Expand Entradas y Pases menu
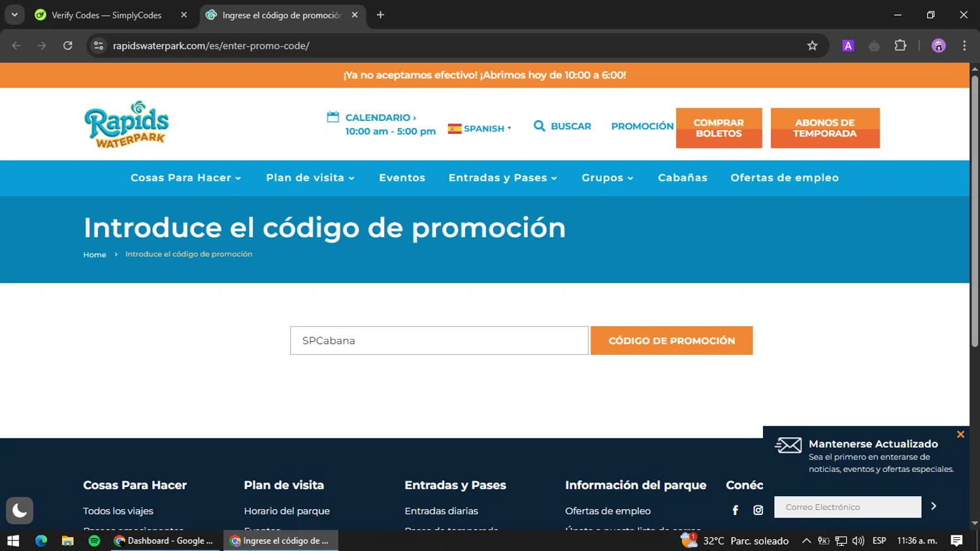This screenshot has width=980, height=551. pyautogui.click(x=502, y=178)
